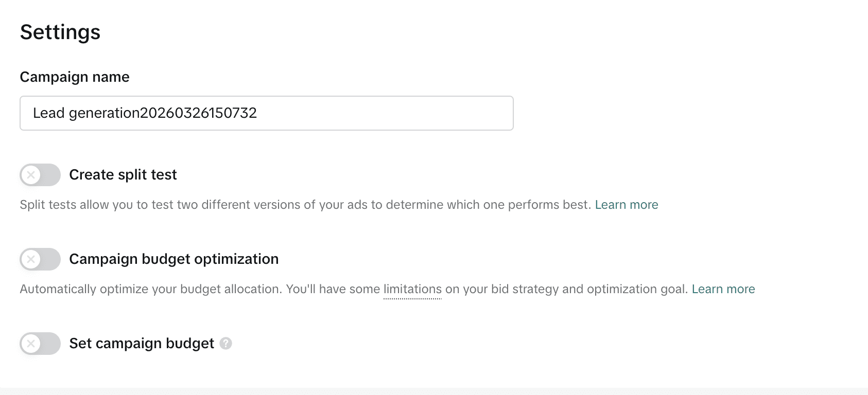868x395 pixels.
Task: Turn on Campaign budget optimization toggle
Action: click(40, 259)
